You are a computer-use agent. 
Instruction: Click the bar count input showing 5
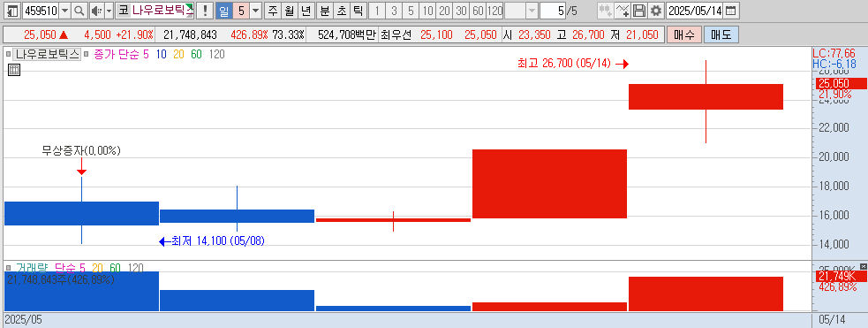(553, 11)
